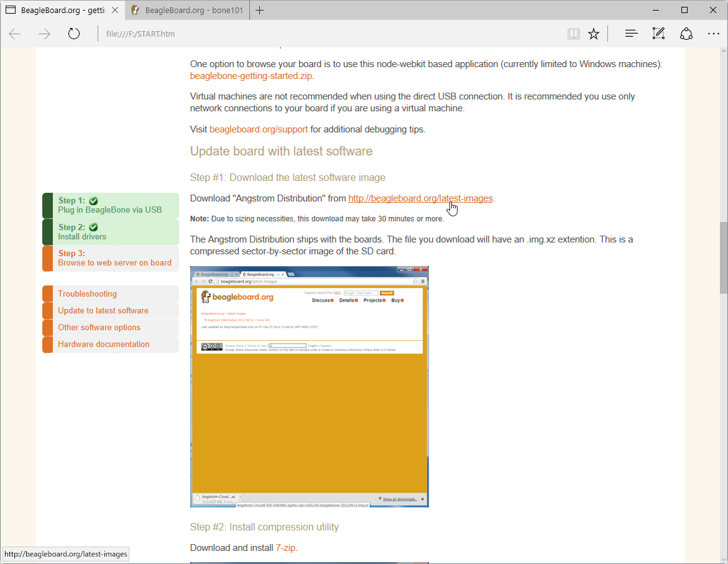
Task: Click the green checkmark beside Step 2
Action: (x=93, y=227)
